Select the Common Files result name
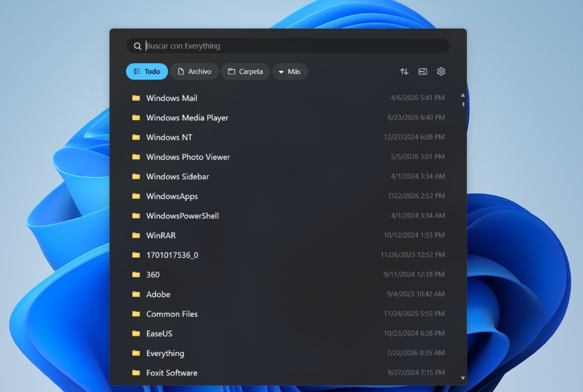 172,314
